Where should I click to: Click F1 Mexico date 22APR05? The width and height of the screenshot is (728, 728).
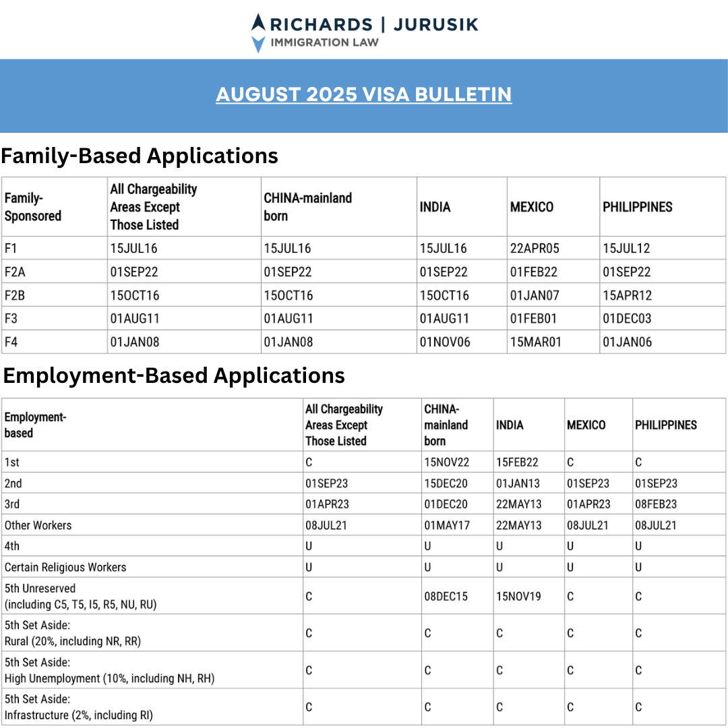[535, 248]
